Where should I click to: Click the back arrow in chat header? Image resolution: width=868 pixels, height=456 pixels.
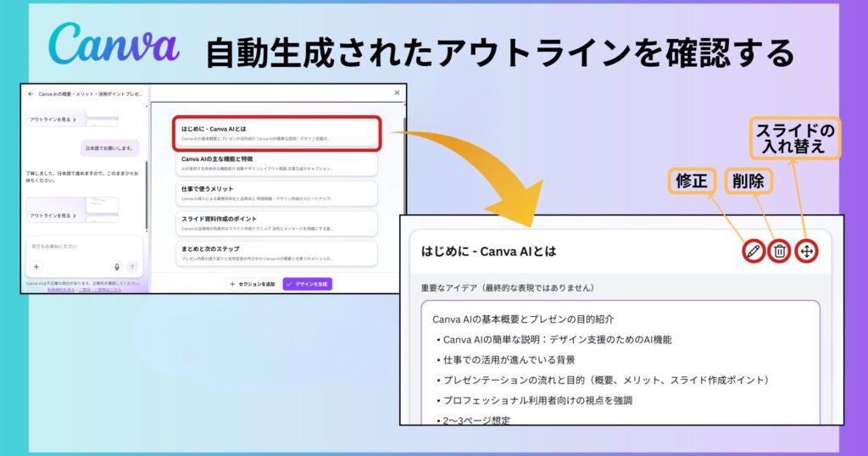(x=31, y=94)
